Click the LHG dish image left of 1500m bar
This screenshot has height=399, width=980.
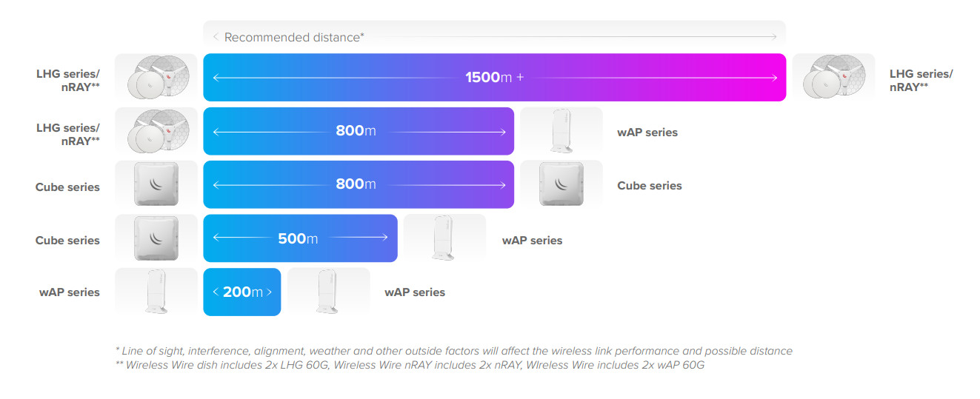point(156,78)
